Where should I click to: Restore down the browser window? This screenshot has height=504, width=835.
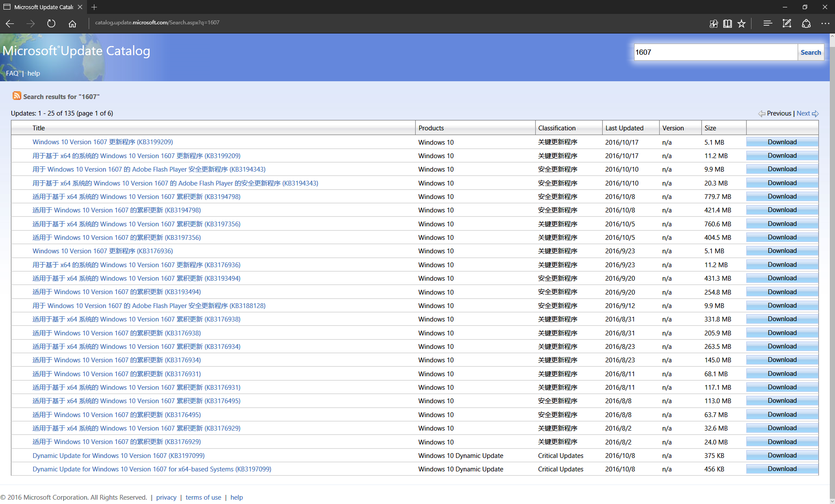click(x=805, y=7)
